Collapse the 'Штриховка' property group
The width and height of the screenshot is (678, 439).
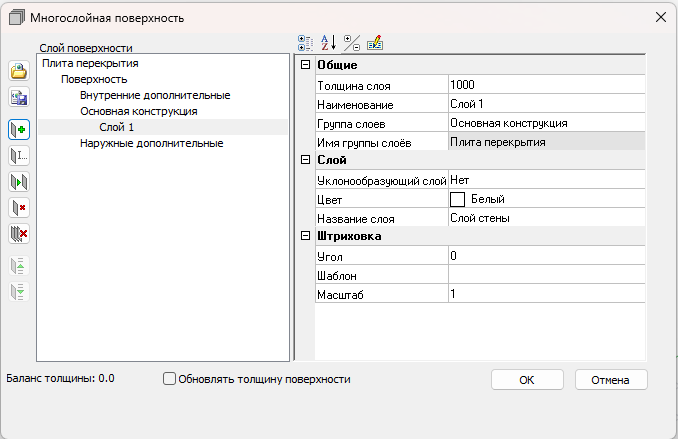pyautogui.click(x=306, y=236)
